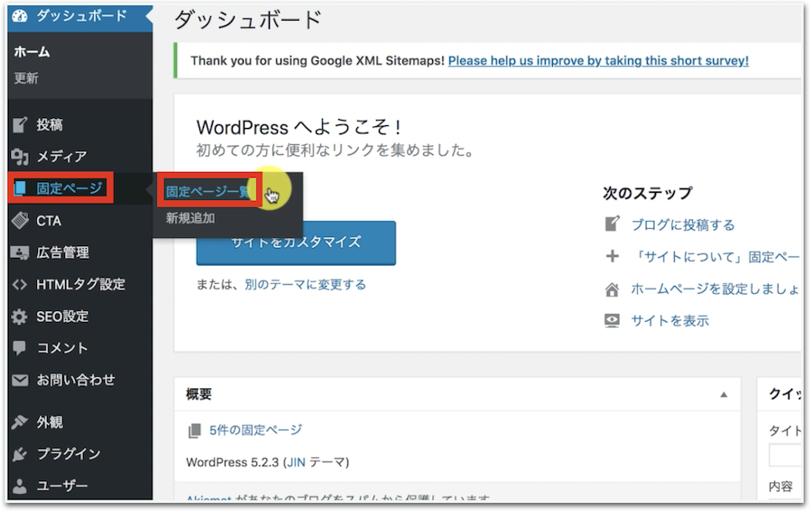Viewport: 812px width, 512px height.
Task: Open the 5件の固定ページ link
Action: click(255, 430)
